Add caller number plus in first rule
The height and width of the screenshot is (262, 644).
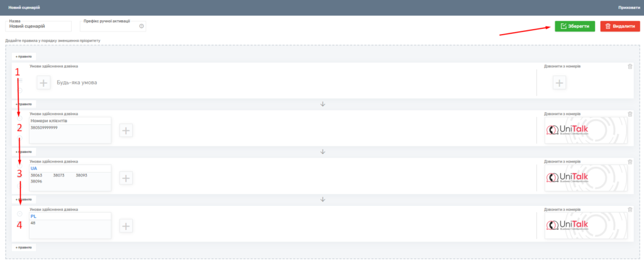560,83
